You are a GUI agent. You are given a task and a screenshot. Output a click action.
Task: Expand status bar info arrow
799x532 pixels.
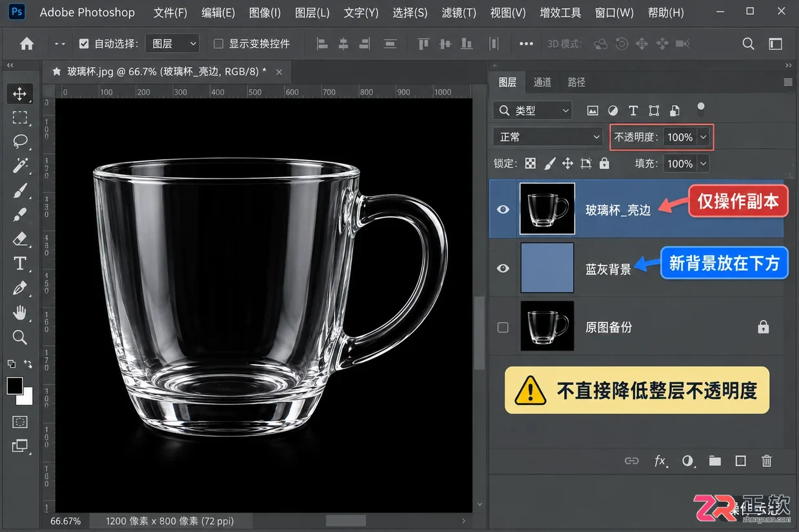coord(463,520)
